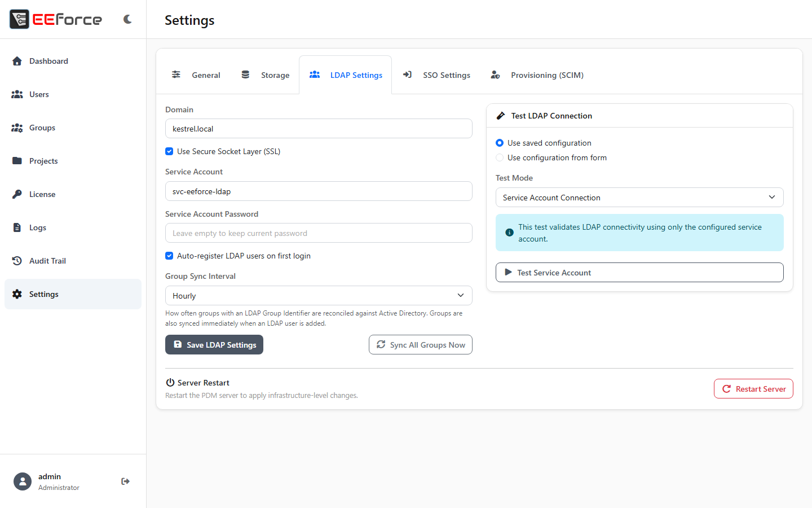This screenshot has height=508, width=812.
Task: Open the Test Mode dropdown
Action: (639, 198)
